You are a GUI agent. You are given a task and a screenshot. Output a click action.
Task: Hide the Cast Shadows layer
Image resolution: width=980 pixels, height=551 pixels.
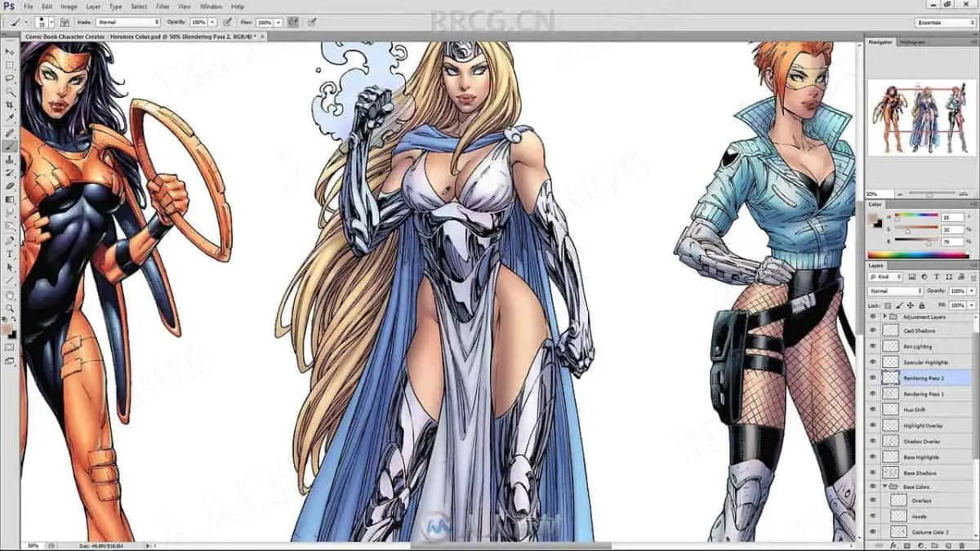(873, 331)
